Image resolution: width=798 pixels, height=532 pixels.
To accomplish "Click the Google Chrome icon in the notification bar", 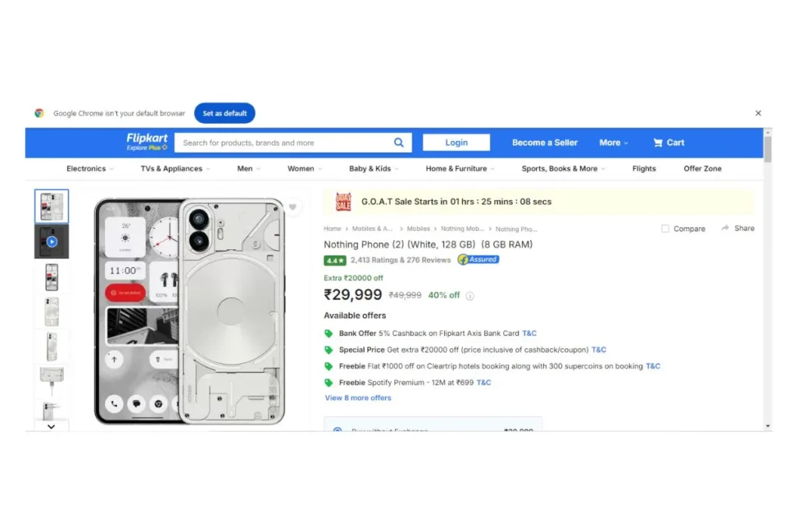I will (x=39, y=113).
